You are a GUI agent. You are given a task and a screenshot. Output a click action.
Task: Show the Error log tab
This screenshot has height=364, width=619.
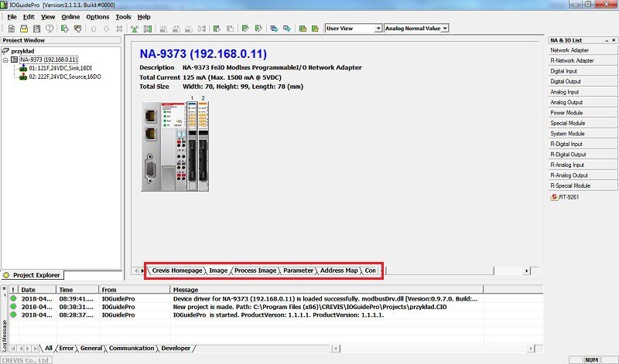pyautogui.click(x=67, y=349)
